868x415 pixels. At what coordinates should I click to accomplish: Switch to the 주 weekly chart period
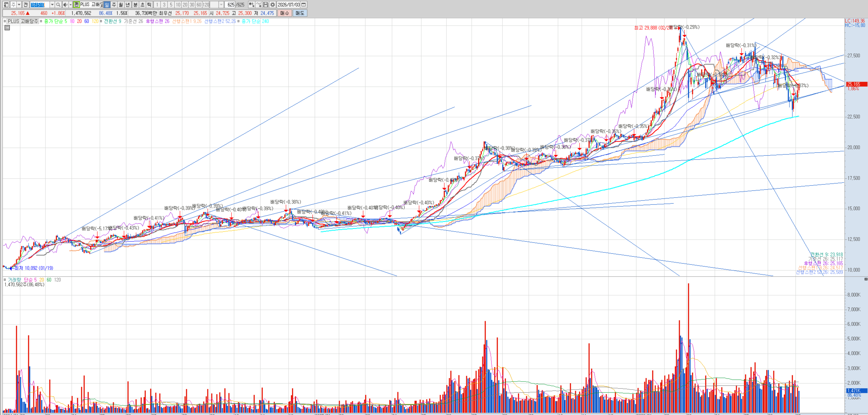coord(114,5)
